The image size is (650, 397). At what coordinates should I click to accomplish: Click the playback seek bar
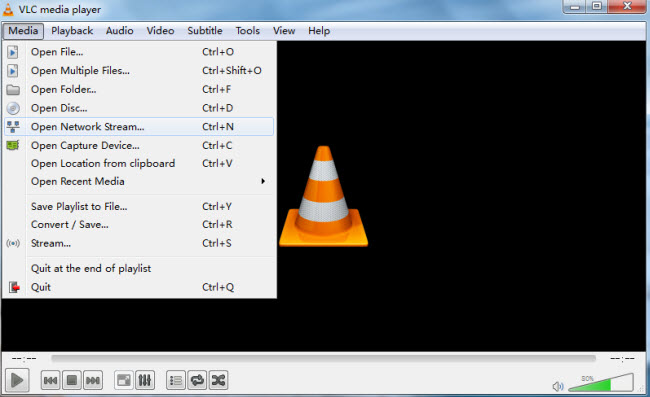323,358
